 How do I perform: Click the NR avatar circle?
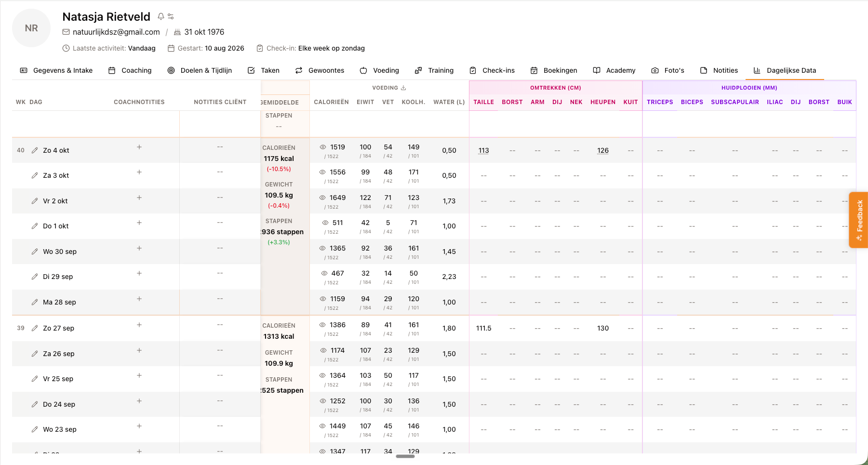tap(31, 28)
